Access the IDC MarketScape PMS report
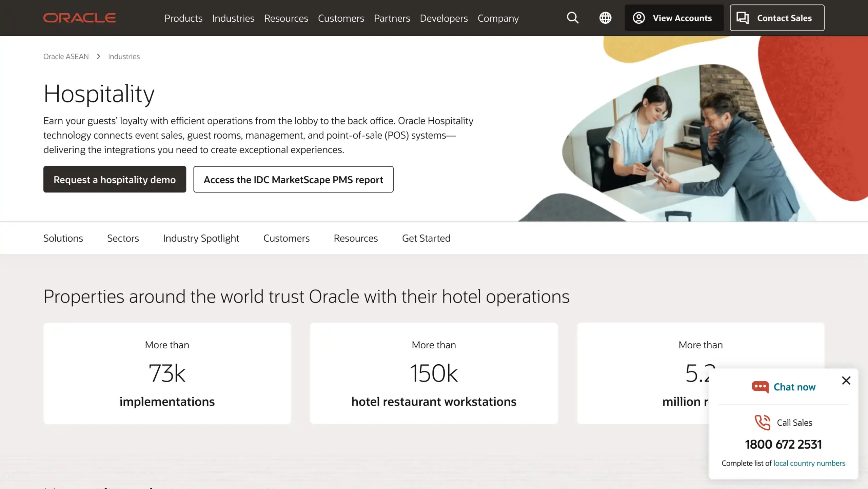 coord(293,179)
